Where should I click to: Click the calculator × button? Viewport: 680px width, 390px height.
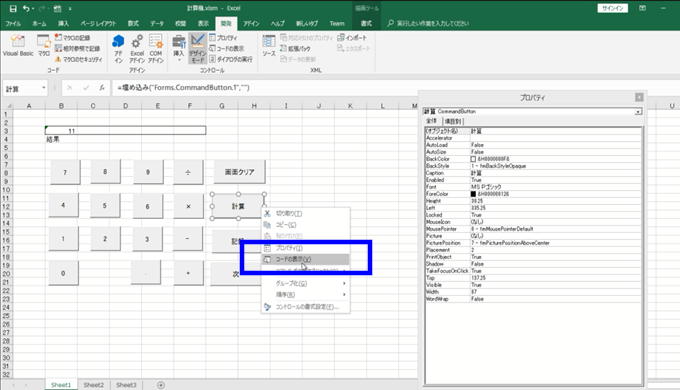[x=188, y=206]
